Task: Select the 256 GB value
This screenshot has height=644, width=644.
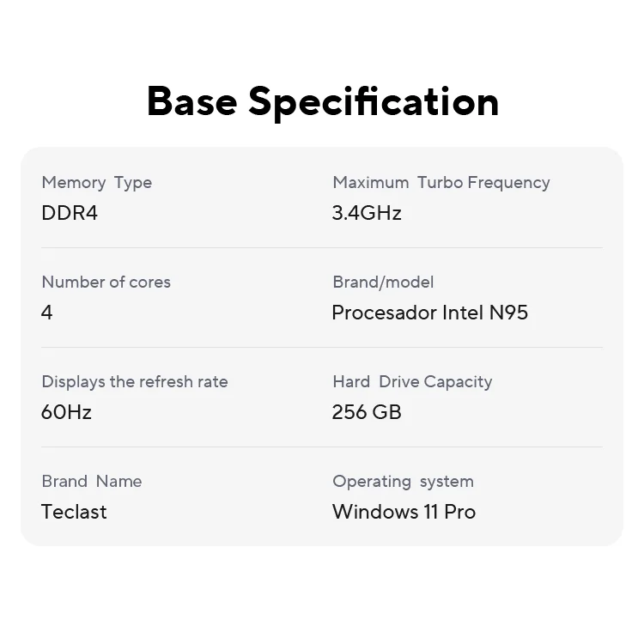Action: coord(367,412)
